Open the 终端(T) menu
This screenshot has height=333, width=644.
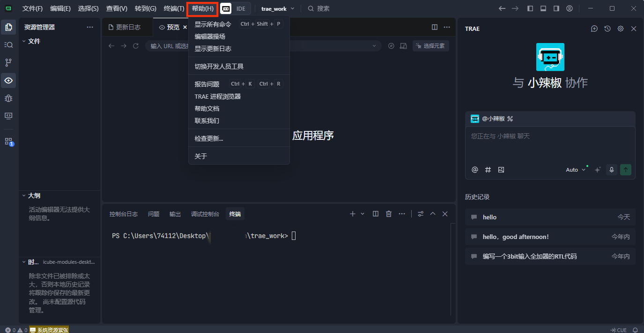(174, 8)
